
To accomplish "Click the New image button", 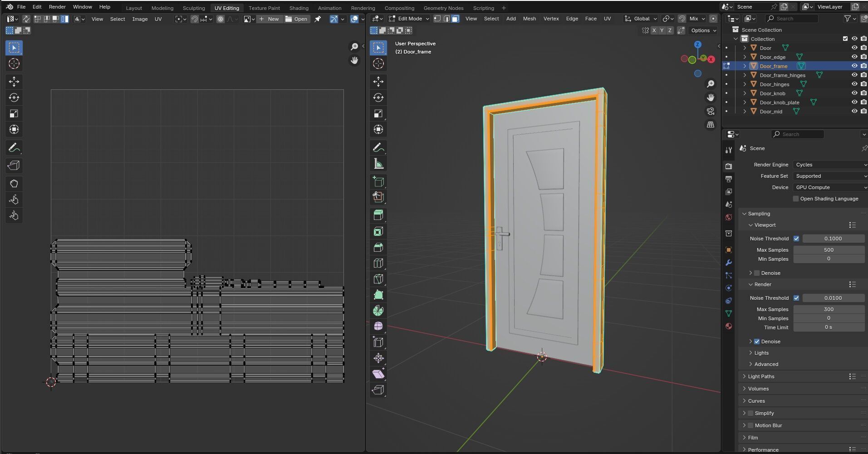I will click(x=269, y=19).
